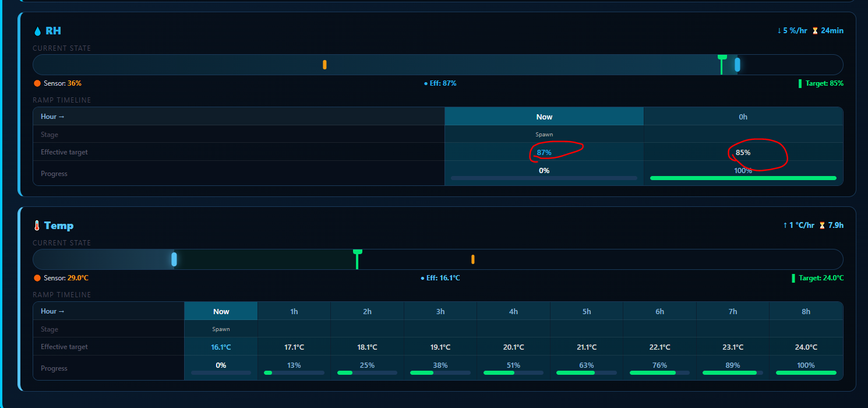Click the RH panel title
Screen dimensions: 868x408
pyautogui.click(x=53, y=31)
